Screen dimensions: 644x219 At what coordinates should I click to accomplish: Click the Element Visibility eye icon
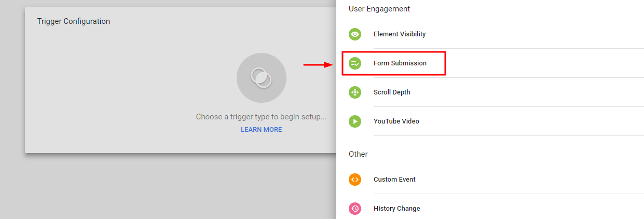pos(355,34)
